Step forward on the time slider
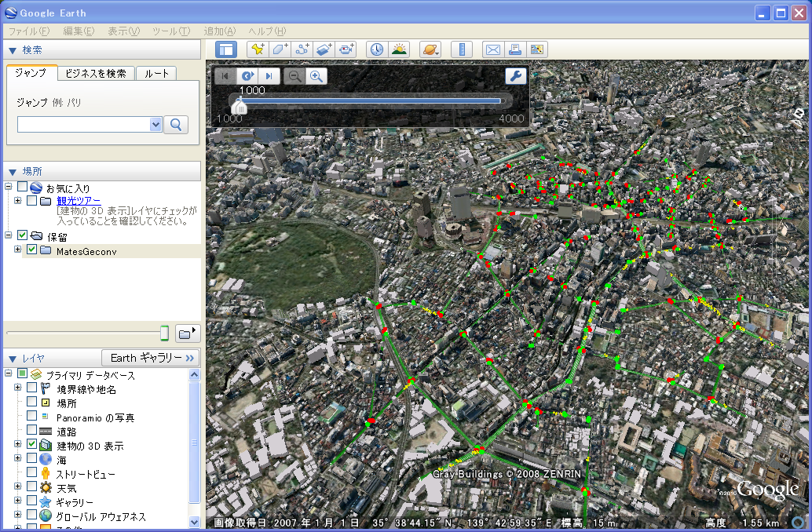The height and width of the screenshot is (532, 812). [x=269, y=76]
